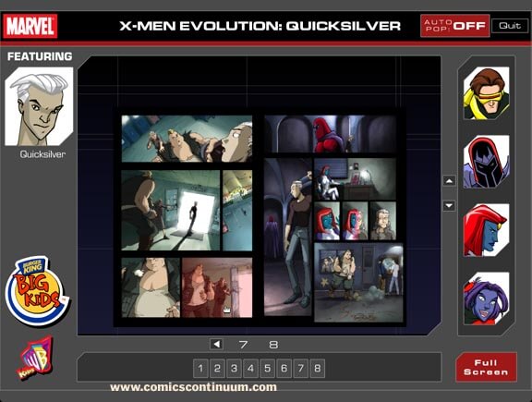This screenshot has width=532, height=402.
Task: Open the Quicksilver featured portrait
Action: pyautogui.click(x=39, y=106)
